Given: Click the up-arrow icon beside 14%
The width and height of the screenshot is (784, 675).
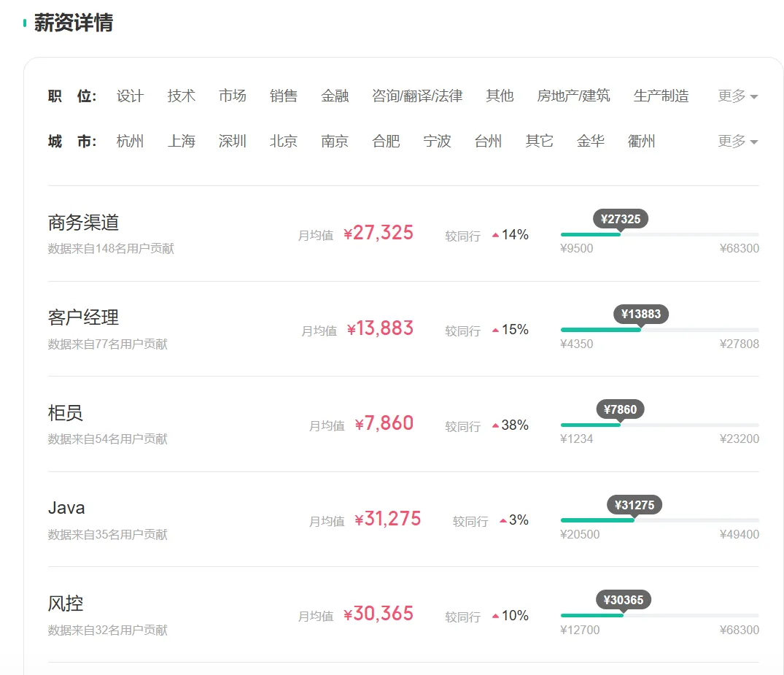Looking at the screenshot, I should 495,235.
